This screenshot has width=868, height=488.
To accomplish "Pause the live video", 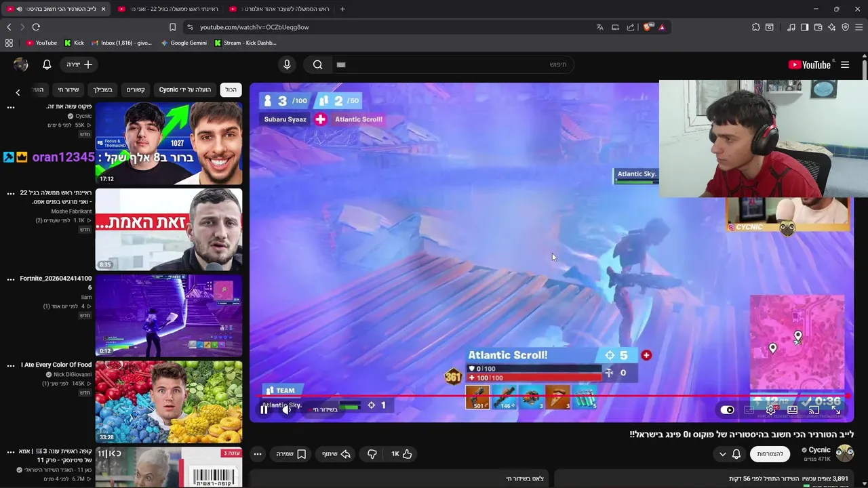I will click(x=264, y=409).
